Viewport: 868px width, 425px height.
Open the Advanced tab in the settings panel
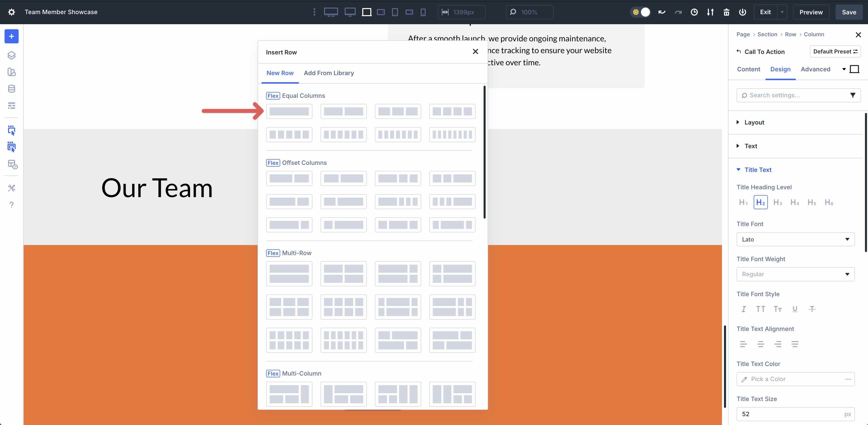[x=815, y=69]
